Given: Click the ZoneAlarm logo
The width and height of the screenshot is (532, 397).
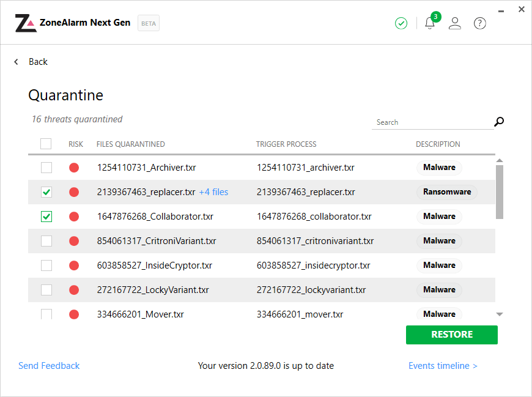Looking at the screenshot, I should [26, 22].
